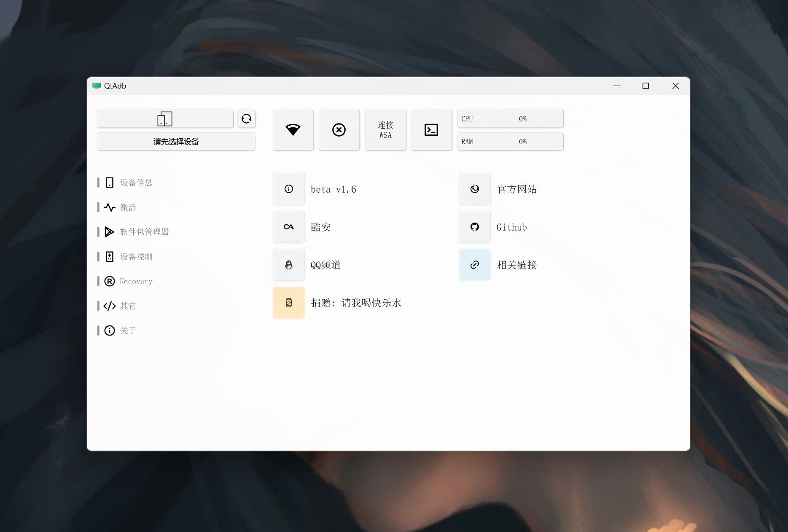Open the 酷安 icon button
The width and height of the screenshot is (788, 532).
[289, 227]
